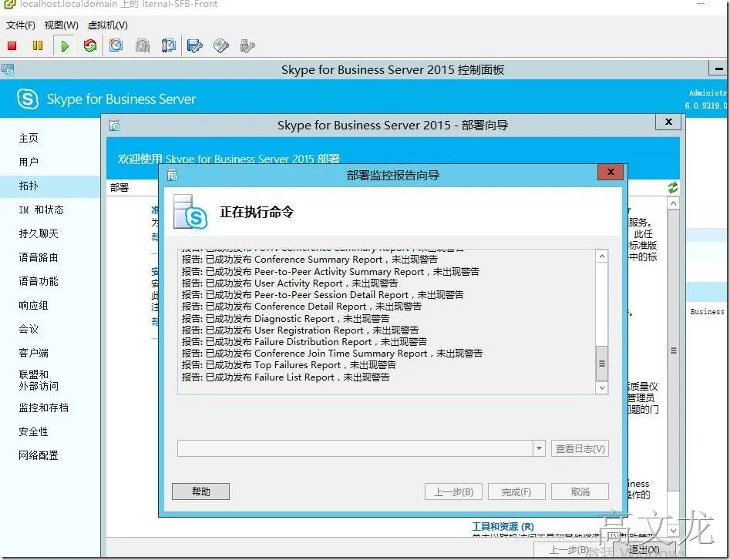Viewport: 730px width, 560px height.
Task: Click the output log scroll down arrow
Action: point(602,387)
